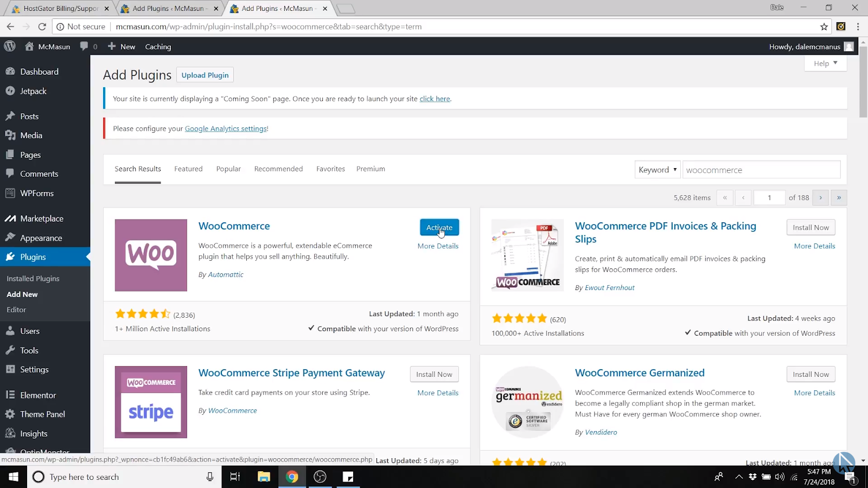
Task: Follow the 'click here' launch site link
Action: click(x=435, y=99)
